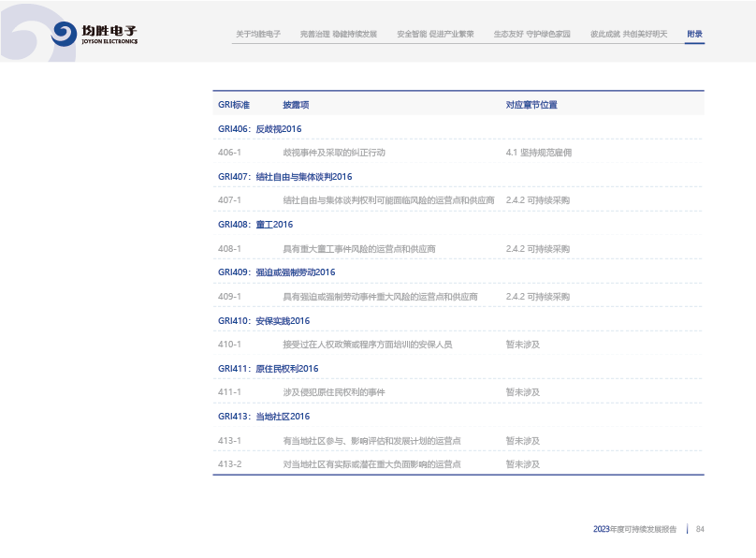Open the 4.1 坚持规范雇佣 chapter reference

click(x=538, y=153)
